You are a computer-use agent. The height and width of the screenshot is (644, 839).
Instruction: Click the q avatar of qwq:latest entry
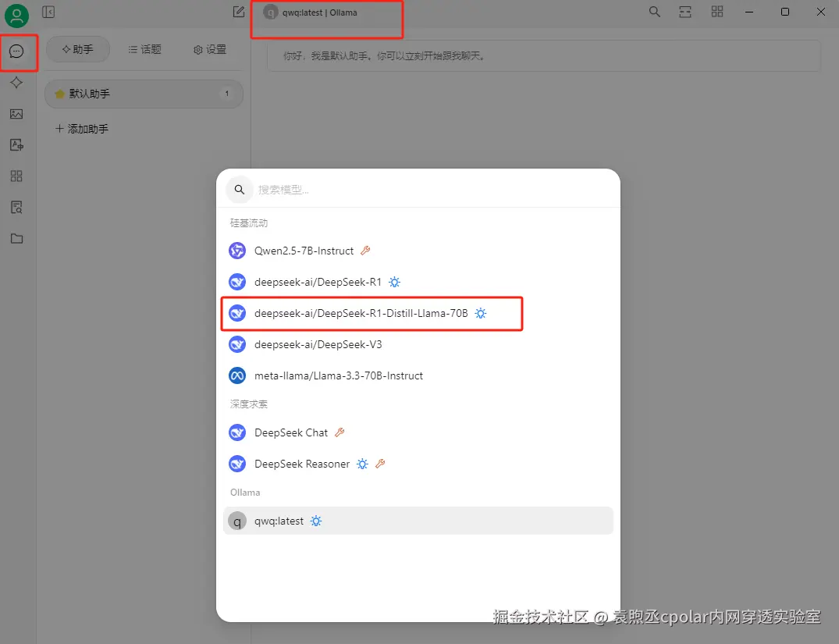(237, 521)
